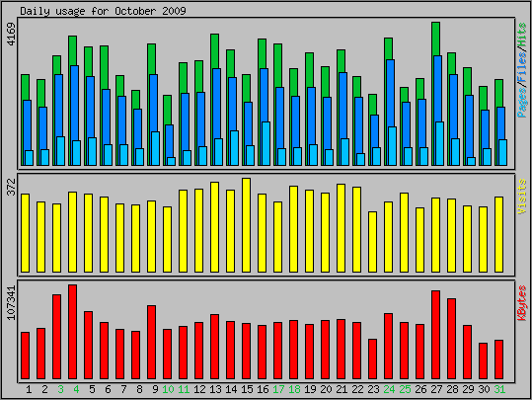Click day label 1 on the x-axis

(29, 389)
